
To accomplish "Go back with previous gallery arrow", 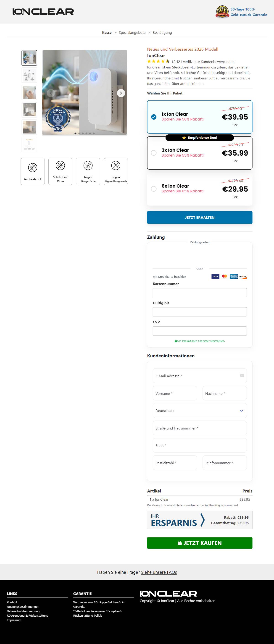I will [x=51, y=93].
